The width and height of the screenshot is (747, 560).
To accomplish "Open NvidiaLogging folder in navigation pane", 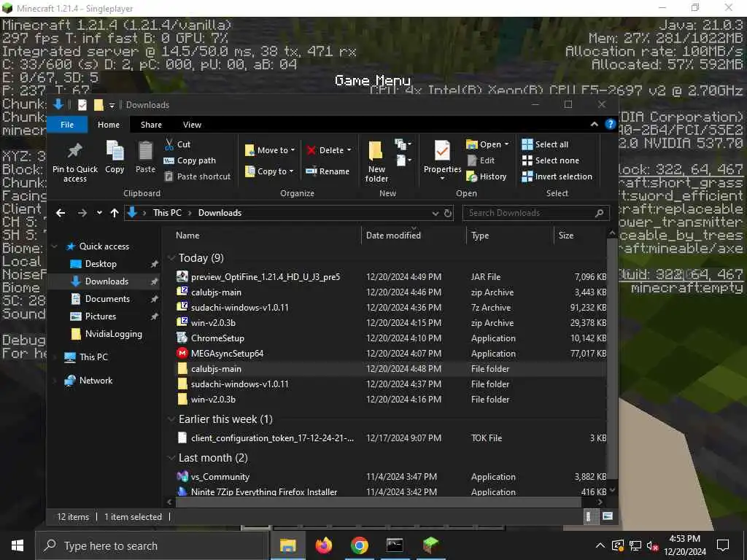I will point(113,334).
